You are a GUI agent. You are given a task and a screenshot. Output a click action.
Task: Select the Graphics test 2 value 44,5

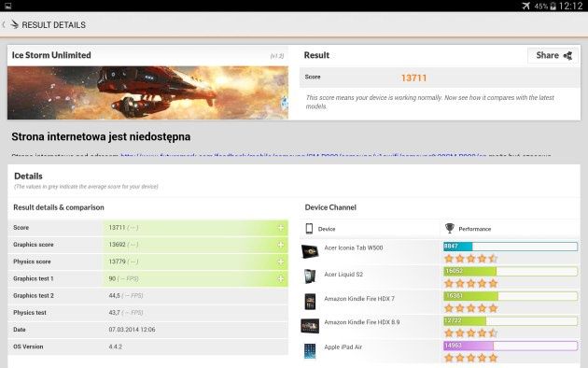115,295
